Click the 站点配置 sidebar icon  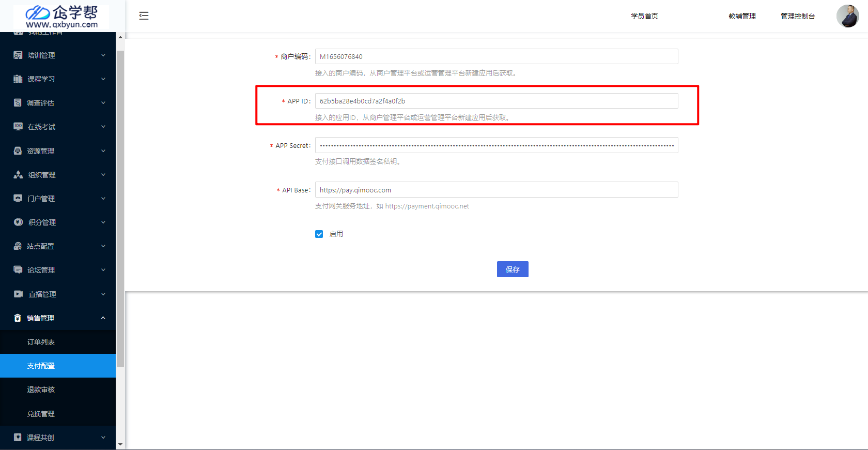18,246
